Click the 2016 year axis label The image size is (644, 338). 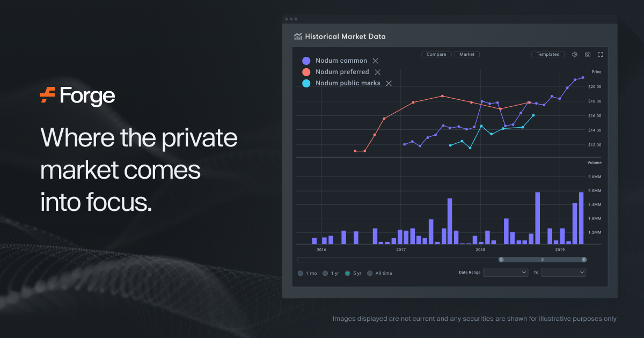[321, 250]
